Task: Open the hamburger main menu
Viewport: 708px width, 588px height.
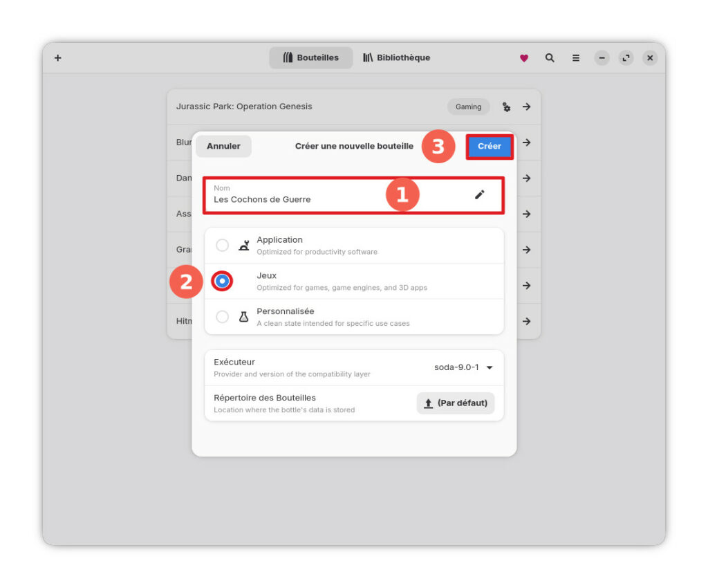Action: (x=575, y=58)
